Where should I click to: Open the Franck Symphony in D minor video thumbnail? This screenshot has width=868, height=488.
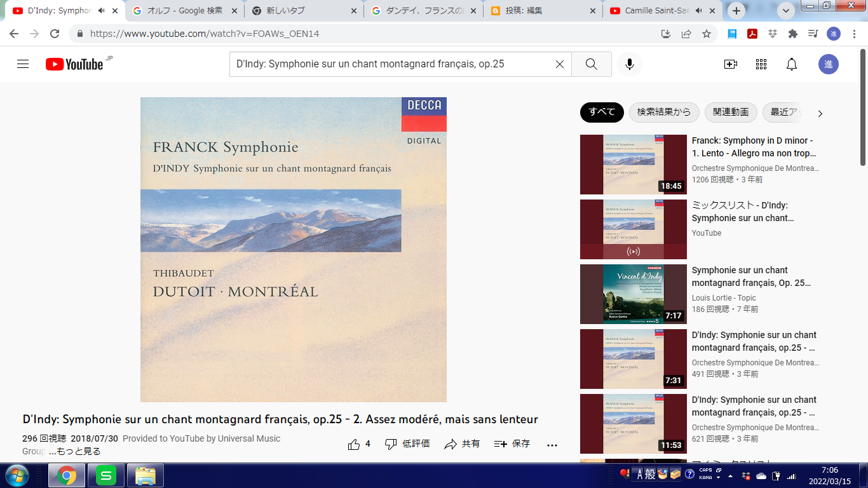tap(634, 165)
